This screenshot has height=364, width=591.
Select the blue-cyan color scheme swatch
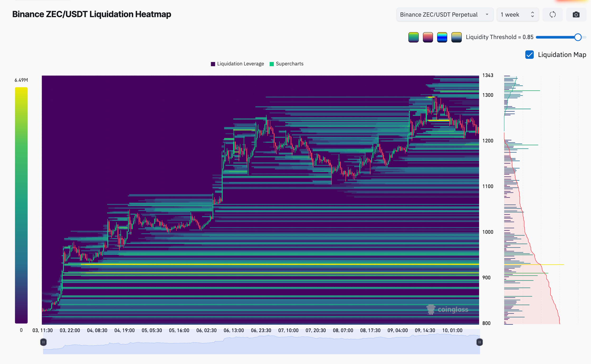click(x=442, y=37)
